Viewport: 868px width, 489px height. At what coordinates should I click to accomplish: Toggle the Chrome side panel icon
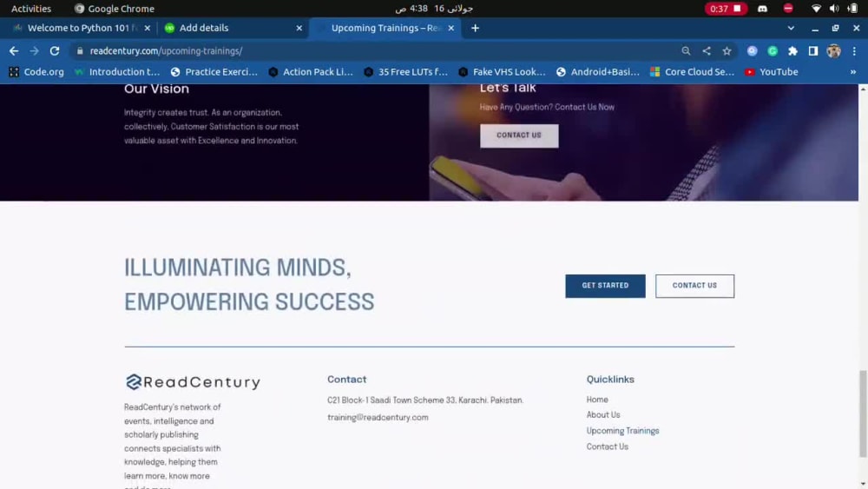pyautogui.click(x=813, y=51)
